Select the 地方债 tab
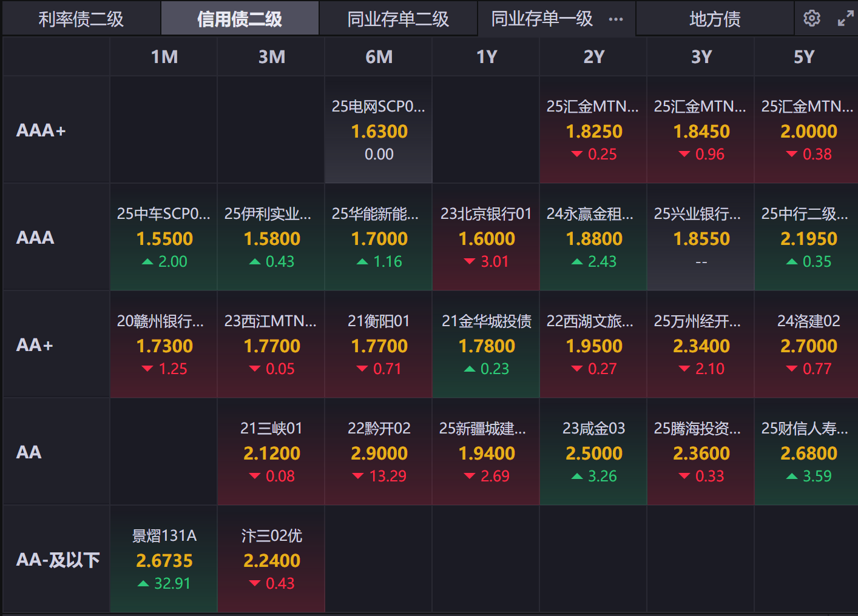The image size is (858, 616). pos(715,19)
